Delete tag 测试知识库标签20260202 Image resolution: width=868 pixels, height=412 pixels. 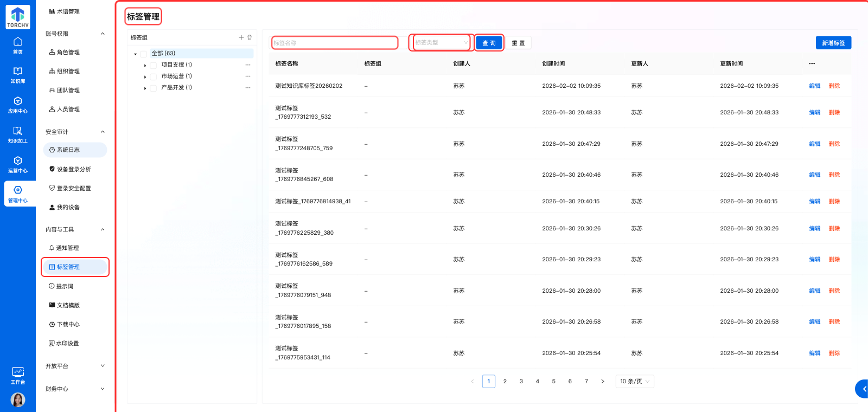pyautogui.click(x=834, y=86)
